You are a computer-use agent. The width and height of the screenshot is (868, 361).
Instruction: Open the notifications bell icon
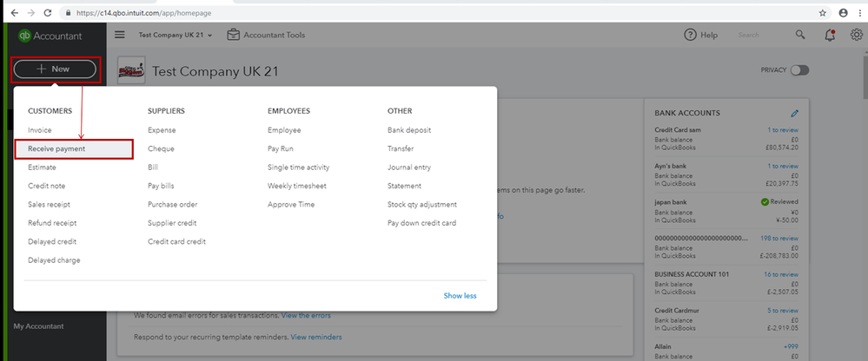tap(829, 36)
